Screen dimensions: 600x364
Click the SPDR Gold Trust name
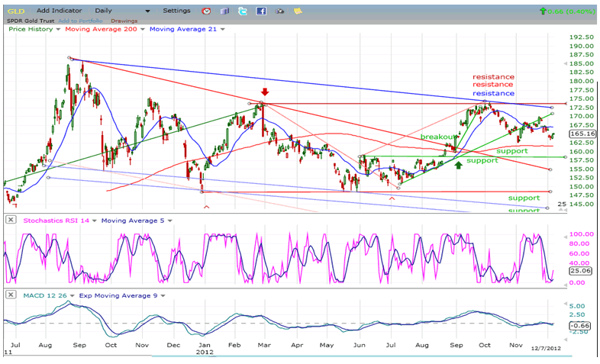pyautogui.click(x=31, y=21)
